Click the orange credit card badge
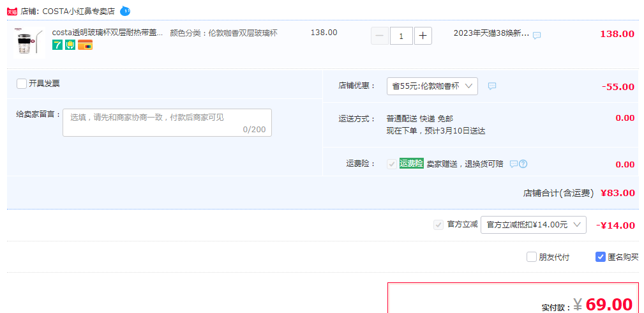The image size is (644, 313). tap(85, 45)
